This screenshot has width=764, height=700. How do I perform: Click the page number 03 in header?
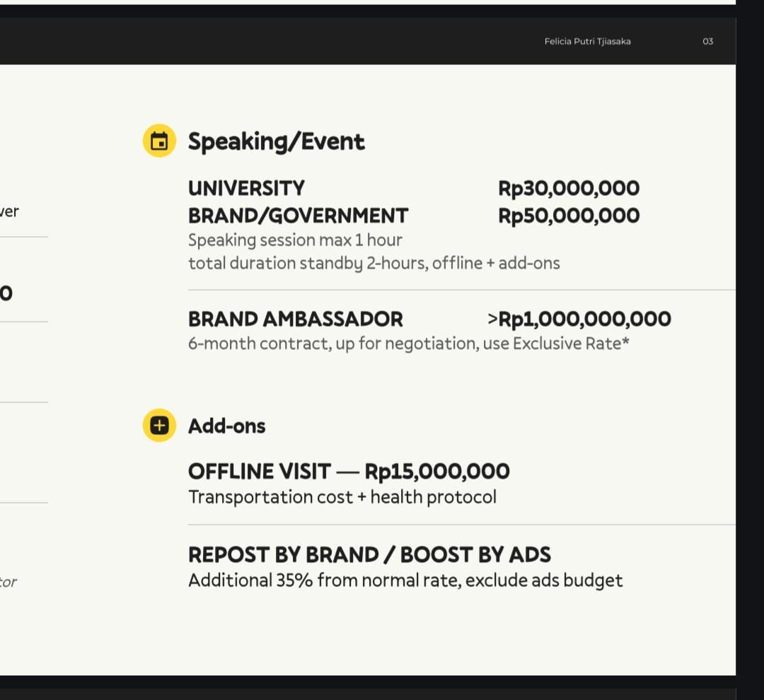click(x=707, y=42)
